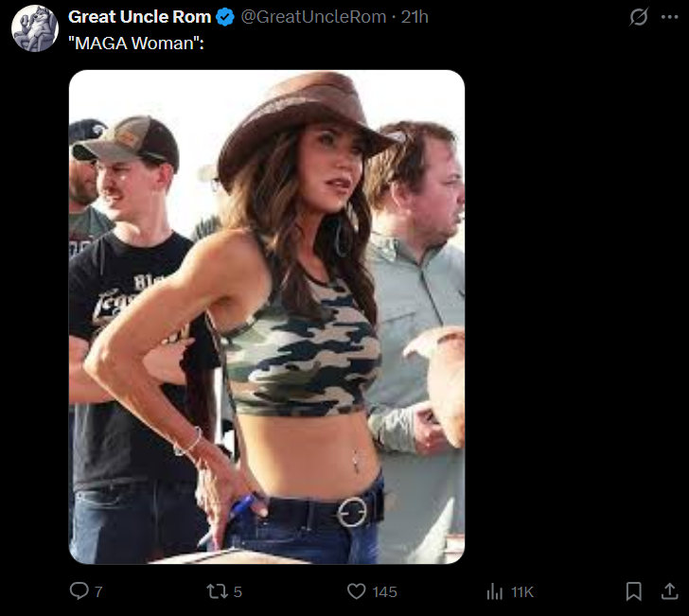This screenshot has height=616, width=689.
Task: Click the display name Great Uncle Rom
Action: coord(139,17)
